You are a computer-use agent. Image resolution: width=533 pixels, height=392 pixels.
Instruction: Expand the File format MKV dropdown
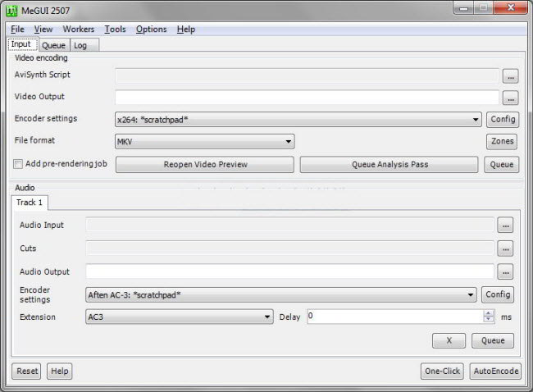tap(205, 141)
